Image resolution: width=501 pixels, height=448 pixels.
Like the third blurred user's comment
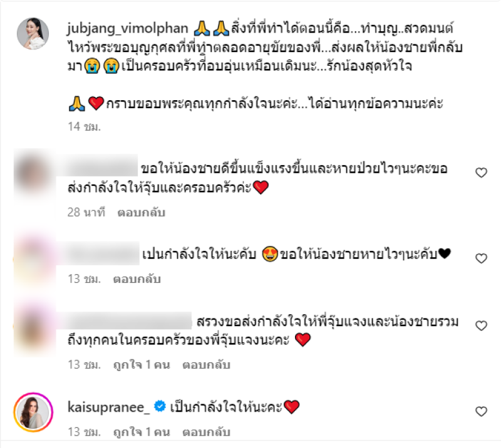pyautogui.click(x=481, y=326)
